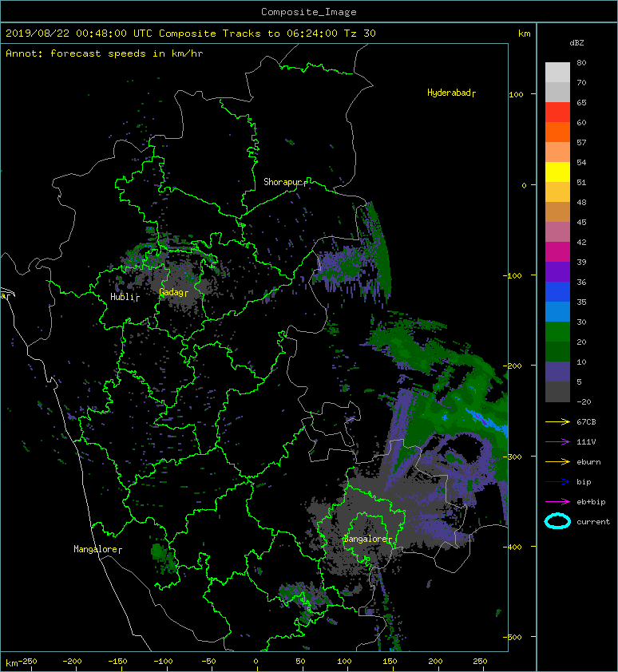Click the -400 tick on vertical axis

coord(512,547)
